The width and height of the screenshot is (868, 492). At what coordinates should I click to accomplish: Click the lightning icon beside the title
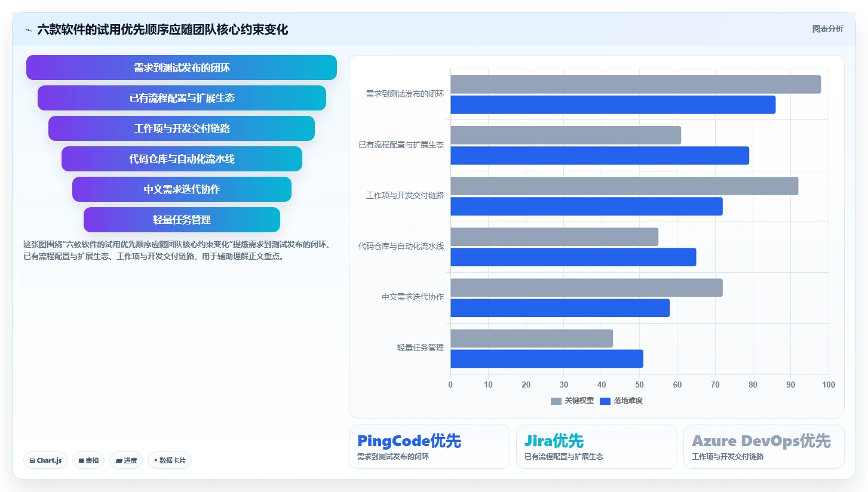pyautogui.click(x=28, y=29)
